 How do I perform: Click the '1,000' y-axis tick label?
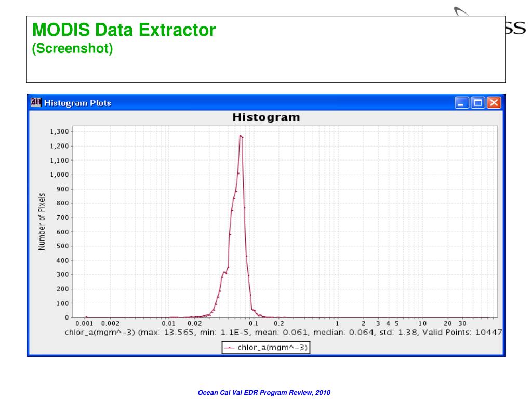pos(59,175)
